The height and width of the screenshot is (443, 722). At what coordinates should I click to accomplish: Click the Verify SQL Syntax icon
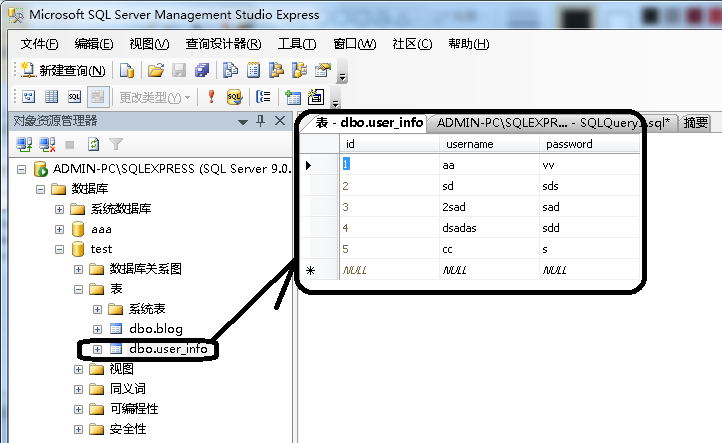click(x=234, y=97)
